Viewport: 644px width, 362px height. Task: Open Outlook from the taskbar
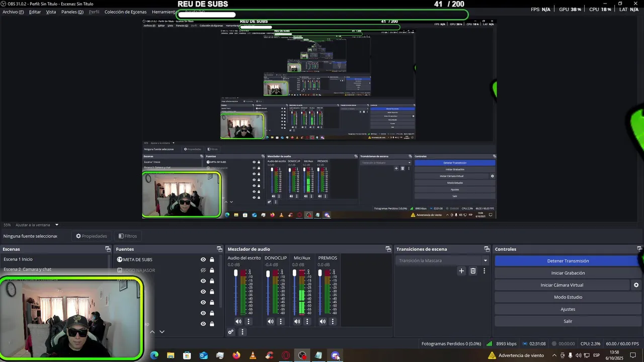pyautogui.click(x=203, y=355)
